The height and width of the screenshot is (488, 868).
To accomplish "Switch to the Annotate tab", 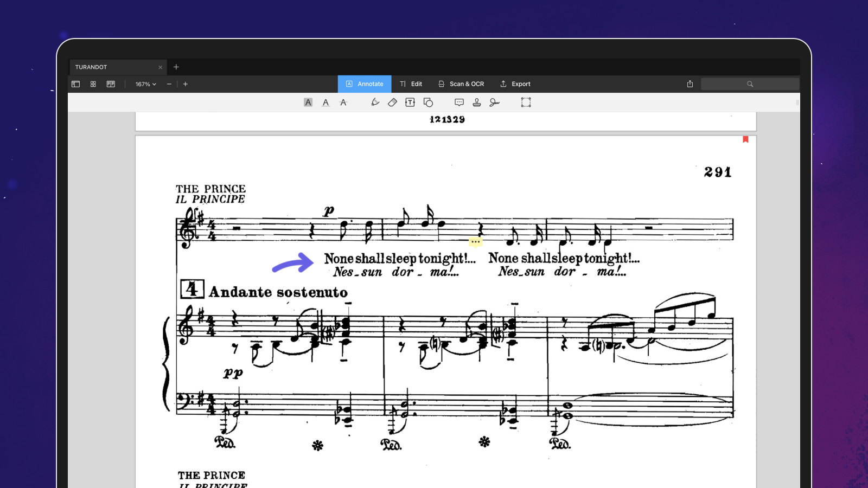I will pos(365,84).
